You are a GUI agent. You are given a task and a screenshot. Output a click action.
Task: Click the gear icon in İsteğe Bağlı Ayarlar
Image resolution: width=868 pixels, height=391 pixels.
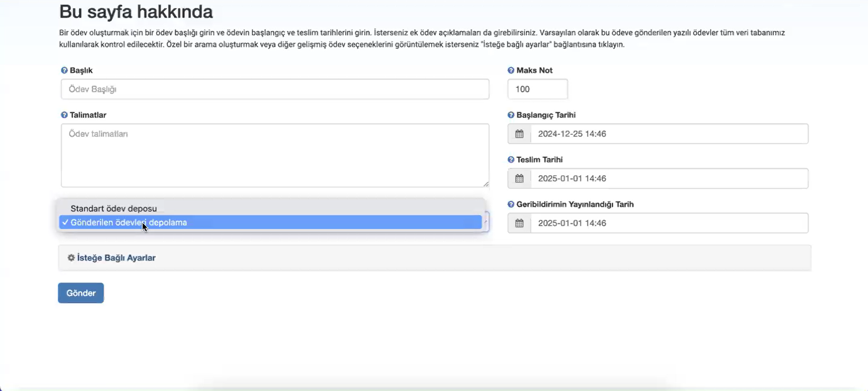coord(71,258)
